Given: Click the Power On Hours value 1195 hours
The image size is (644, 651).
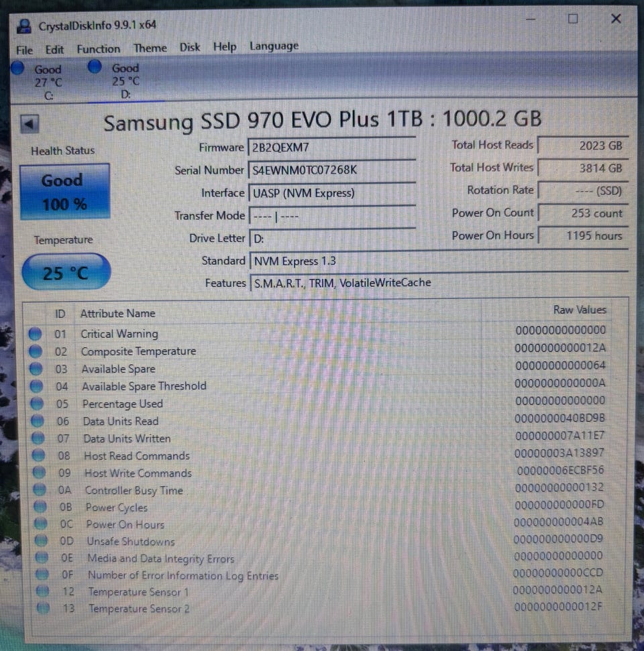Looking at the screenshot, I should click(583, 235).
